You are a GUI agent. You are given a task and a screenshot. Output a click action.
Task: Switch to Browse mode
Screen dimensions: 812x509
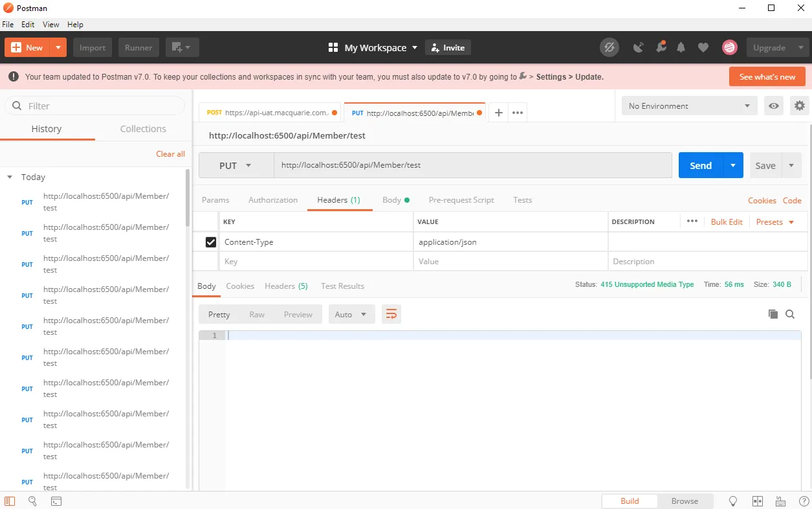click(x=685, y=501)
